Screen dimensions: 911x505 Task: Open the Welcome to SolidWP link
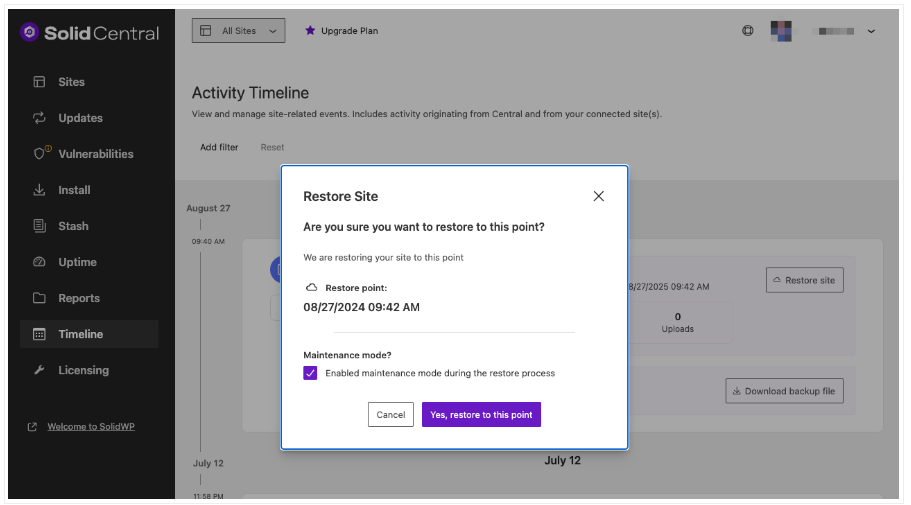pyautogui.click(x=91, y=427)
